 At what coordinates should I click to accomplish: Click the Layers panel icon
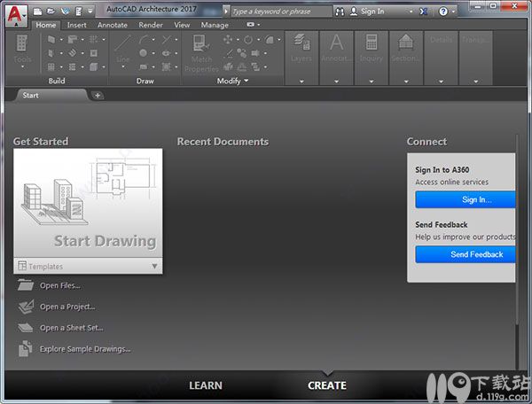pos(301,42)
